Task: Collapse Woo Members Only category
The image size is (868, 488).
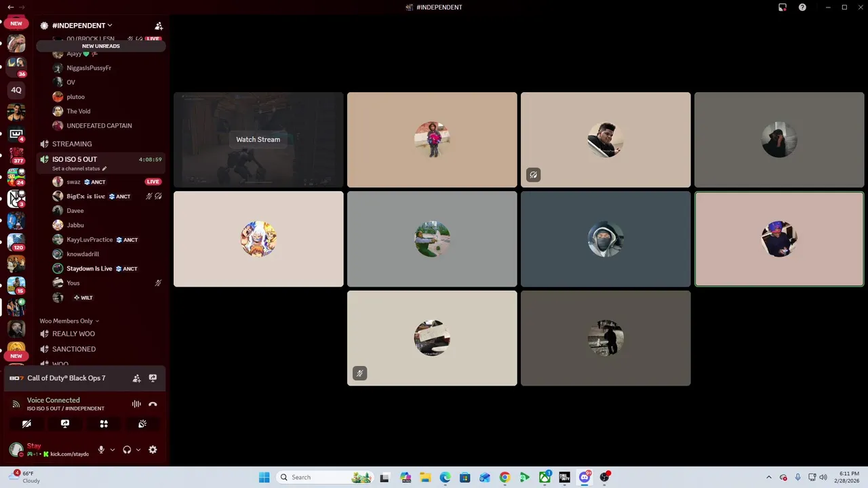Action: 69,321
